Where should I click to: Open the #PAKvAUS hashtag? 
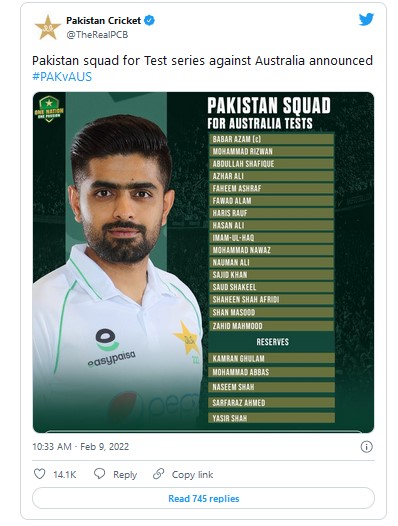point(62,77)
